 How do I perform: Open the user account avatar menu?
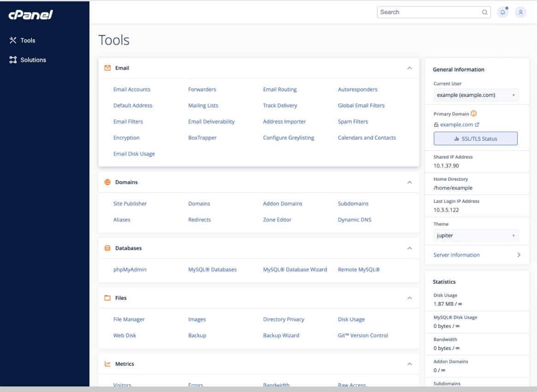click(520, 12)
